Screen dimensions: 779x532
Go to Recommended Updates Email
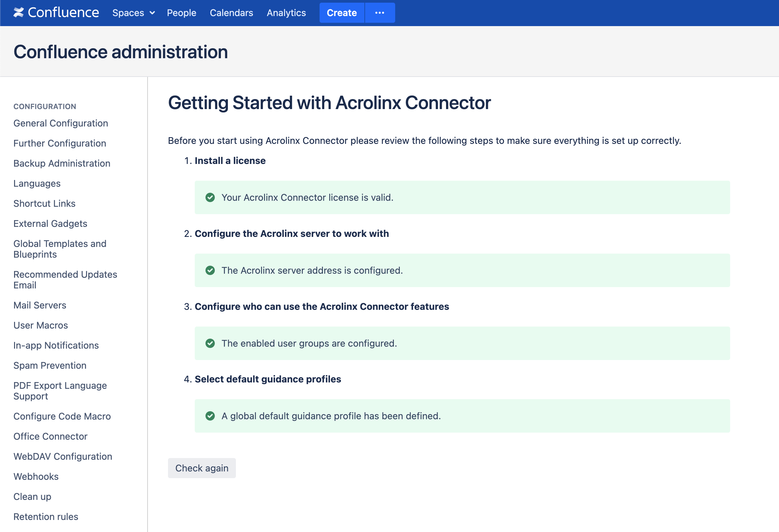tap(65, 280)
